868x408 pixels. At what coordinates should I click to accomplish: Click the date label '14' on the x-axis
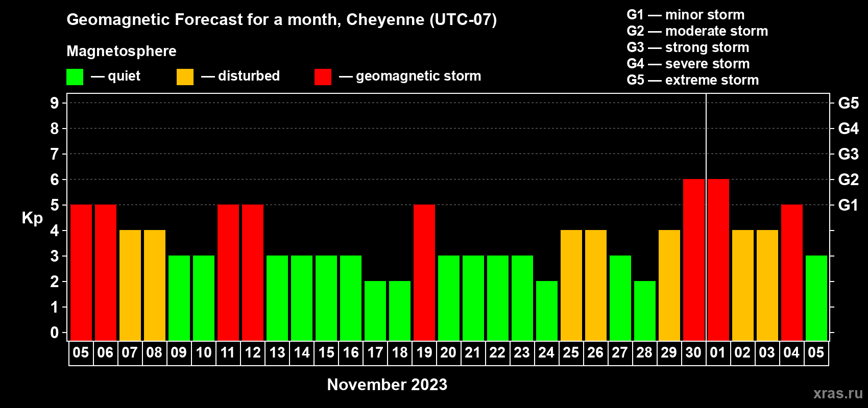(302, 352)
